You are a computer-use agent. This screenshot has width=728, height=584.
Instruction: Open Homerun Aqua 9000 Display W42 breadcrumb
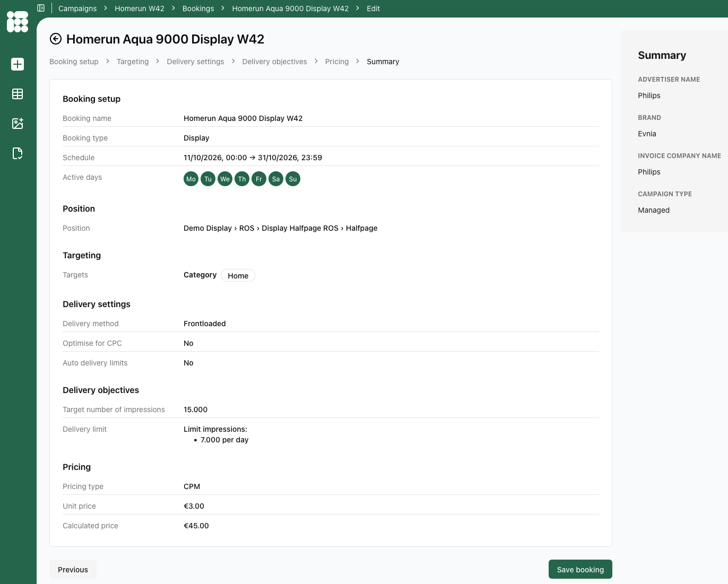pos(290,8)
